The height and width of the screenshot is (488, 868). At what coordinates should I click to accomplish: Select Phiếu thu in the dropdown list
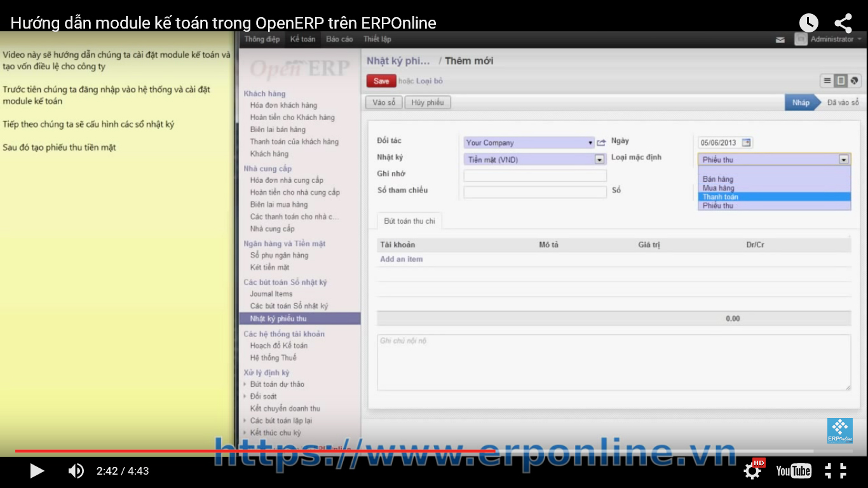(774, 206)
